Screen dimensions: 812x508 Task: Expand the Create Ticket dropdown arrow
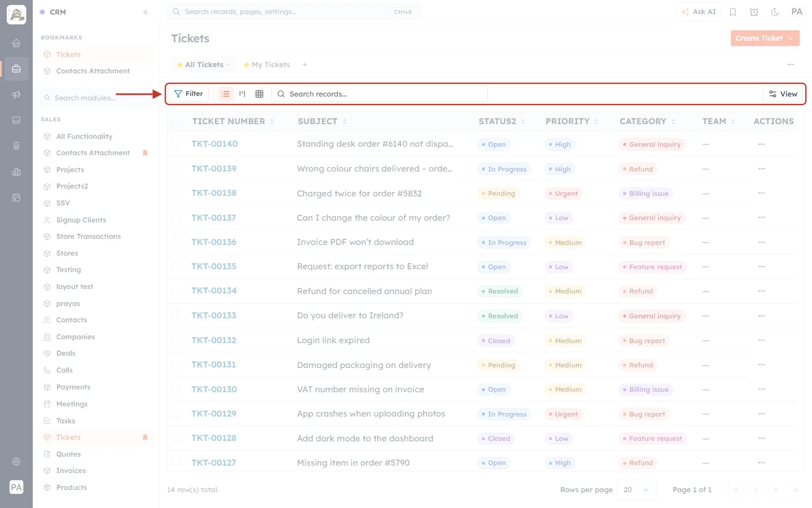[x=791, y=38]
